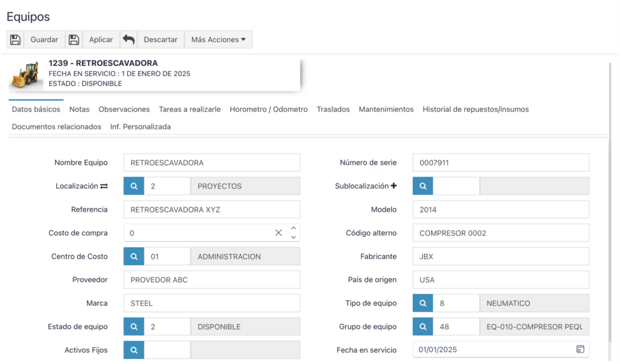Viewport: 620px width, 364px height.
Task: Open the Centro de Costo lookup search icon
Action: [x=134, y=256]
